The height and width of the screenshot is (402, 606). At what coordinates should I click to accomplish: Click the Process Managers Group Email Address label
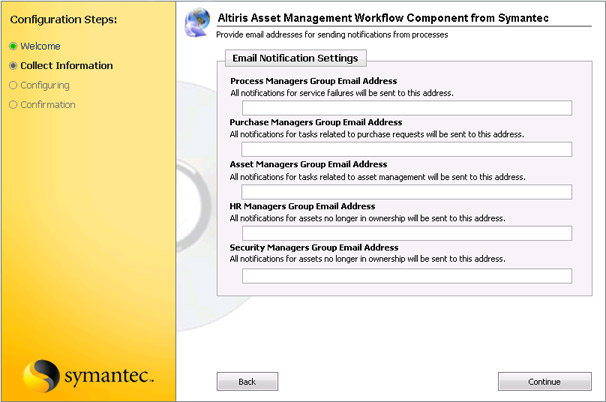tap(313, 81)
